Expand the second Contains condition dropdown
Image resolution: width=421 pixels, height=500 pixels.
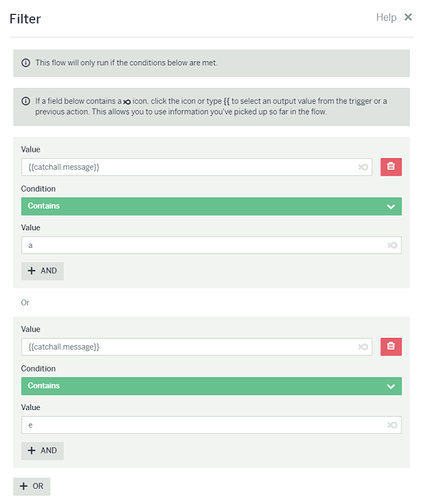click(211, 386)
